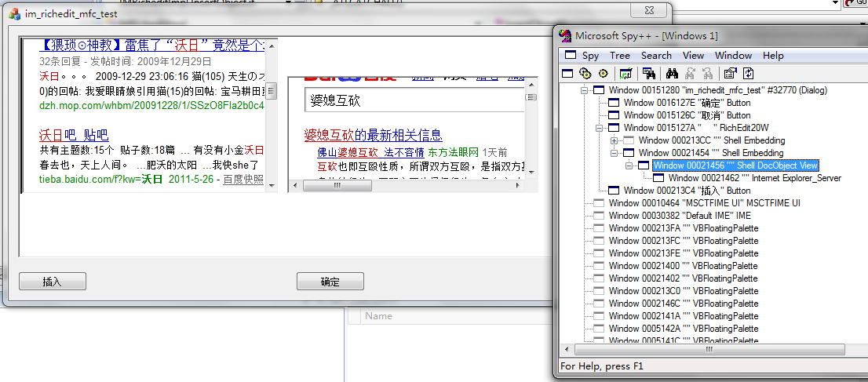Expand the Window 000213CC Shell Embedding node
This screenshot has width=868, height=382.
[x=614, y=140]
